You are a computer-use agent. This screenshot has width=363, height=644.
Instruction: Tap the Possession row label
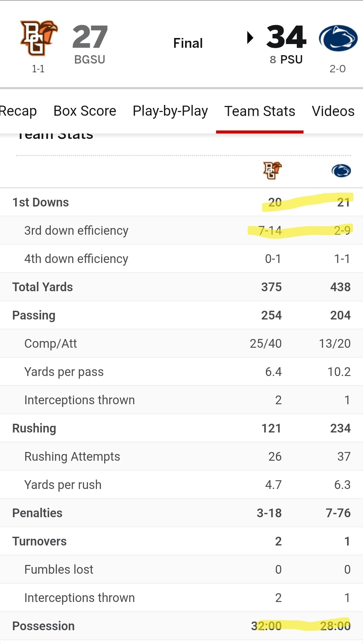43,626
